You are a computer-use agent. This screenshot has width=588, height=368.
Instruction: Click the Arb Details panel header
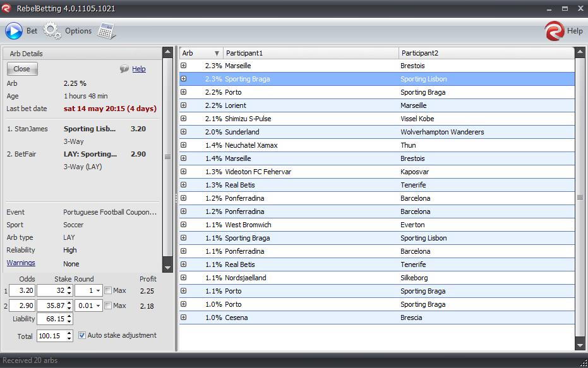(x=83, y=54)
